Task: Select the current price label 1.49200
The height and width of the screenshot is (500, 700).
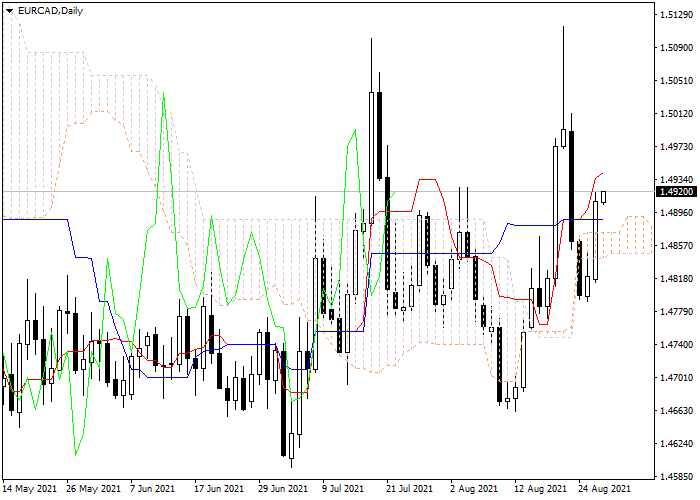Action: click(x=676, y=192)
